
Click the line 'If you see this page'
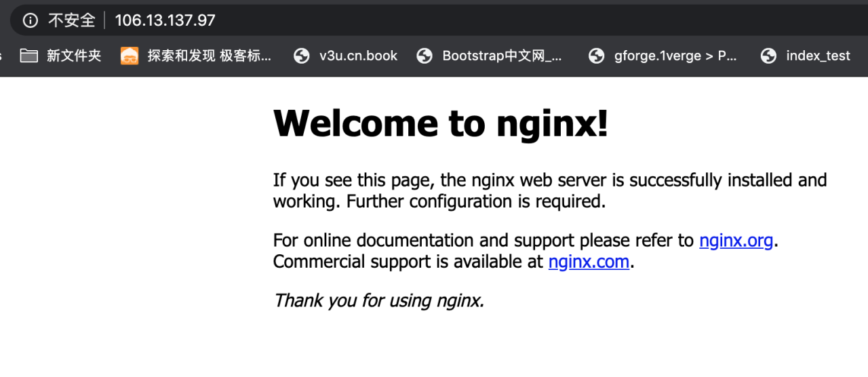[550, 180]
